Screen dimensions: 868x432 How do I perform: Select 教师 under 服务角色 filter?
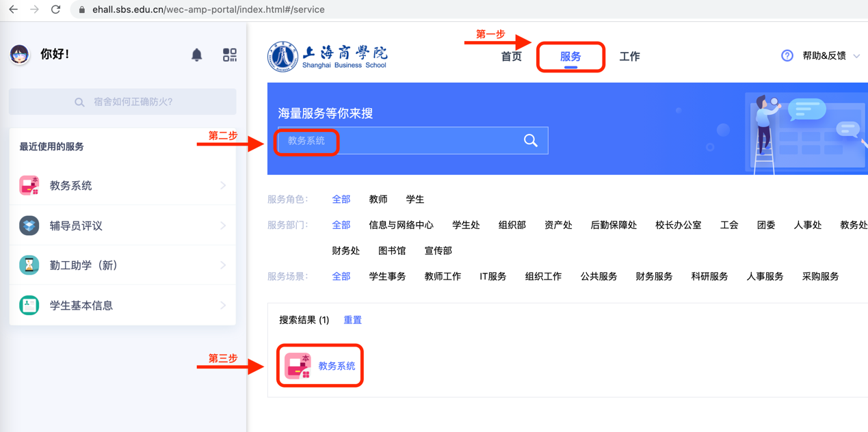378,200
